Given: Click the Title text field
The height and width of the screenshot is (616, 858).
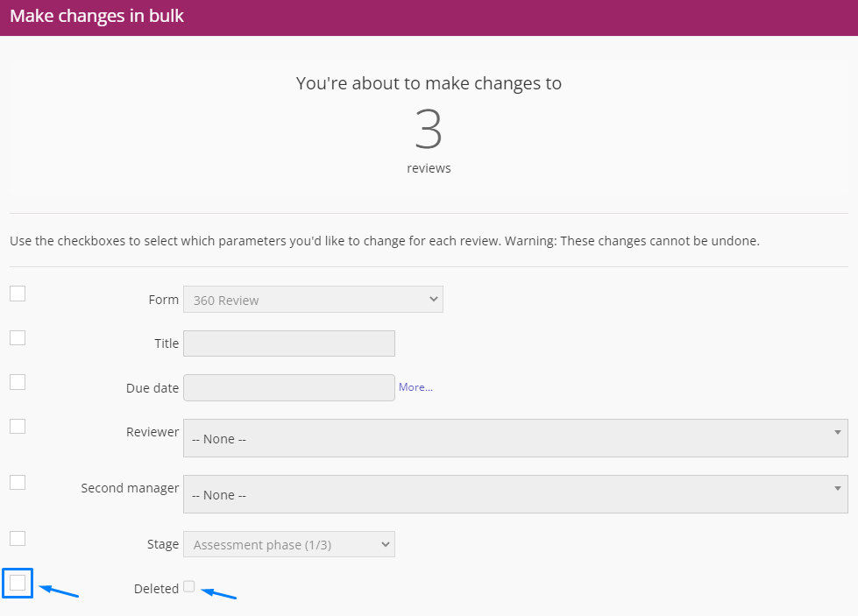Looking at the screenshot, I should pyautogui.click(x=289, y=343).
